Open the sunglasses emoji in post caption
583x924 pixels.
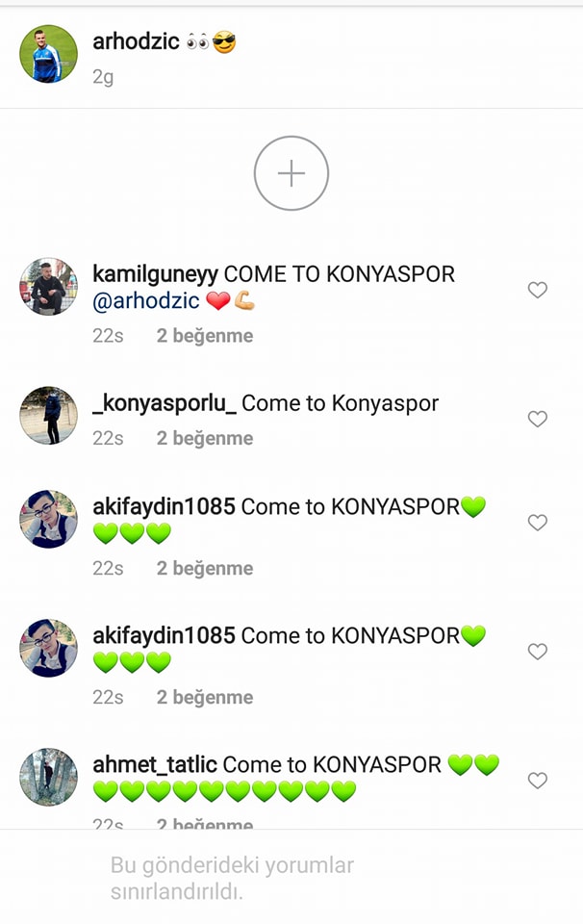(x=224, y=42)
